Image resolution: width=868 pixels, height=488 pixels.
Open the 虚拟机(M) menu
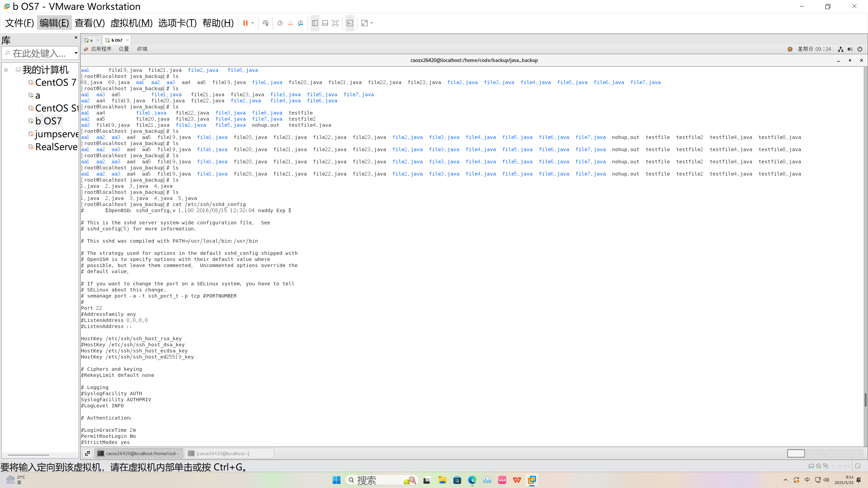click(131, 23)
